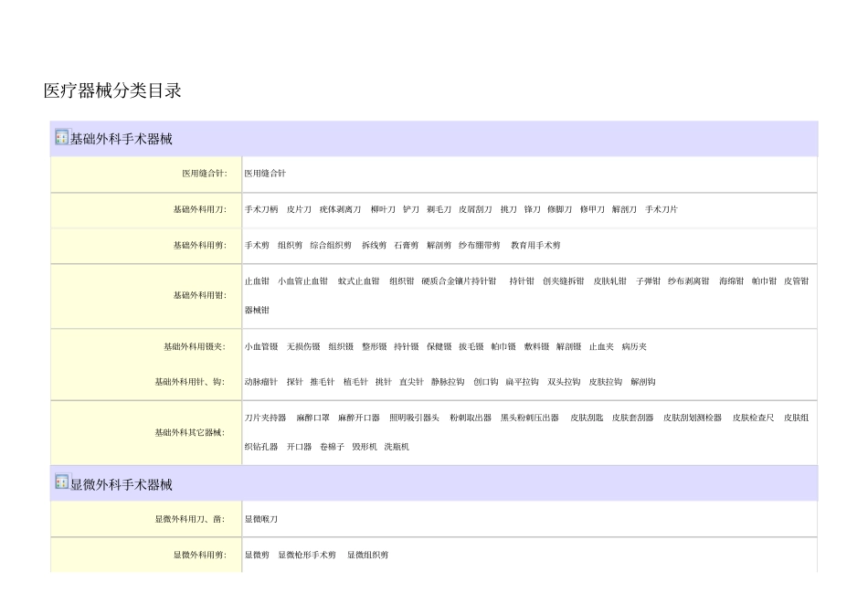Select the 基础外科手术器械 section header text
The height and width of the screenshot is (614, 868).
121,139
